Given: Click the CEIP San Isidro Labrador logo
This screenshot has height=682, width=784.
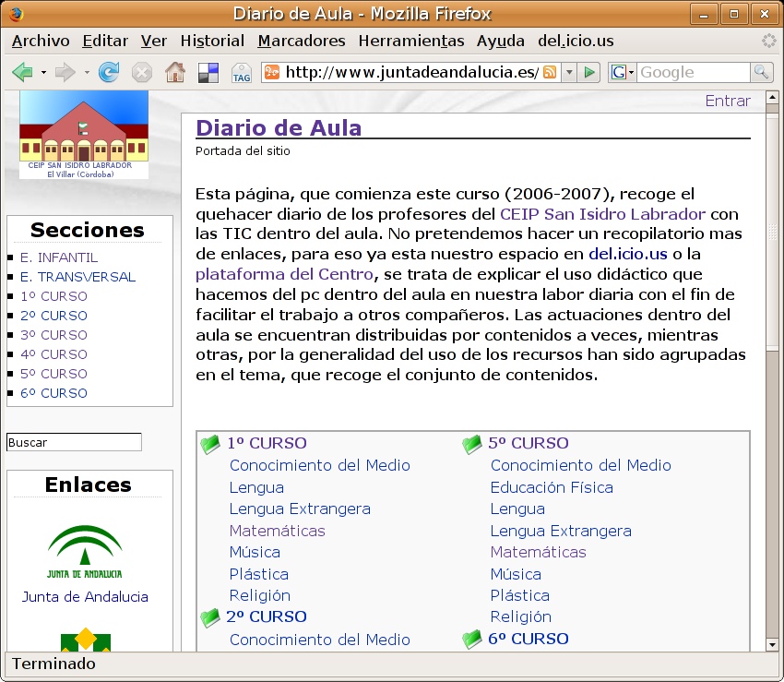Looking at the screenshot, I should (84, 135).
